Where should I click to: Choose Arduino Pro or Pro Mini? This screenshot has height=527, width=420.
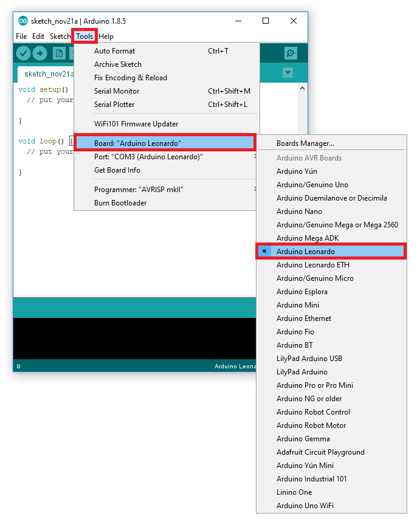(x=331, y=385)
